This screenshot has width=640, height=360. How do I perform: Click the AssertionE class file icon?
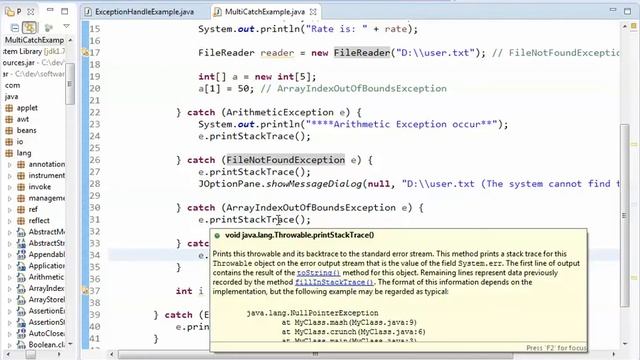click(21, 311)
